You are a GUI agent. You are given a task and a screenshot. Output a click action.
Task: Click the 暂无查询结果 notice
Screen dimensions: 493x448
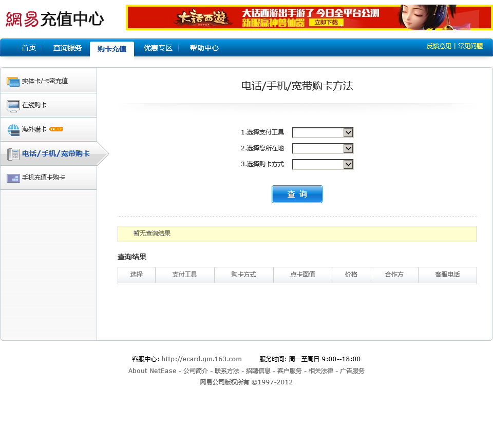[297, 233]
